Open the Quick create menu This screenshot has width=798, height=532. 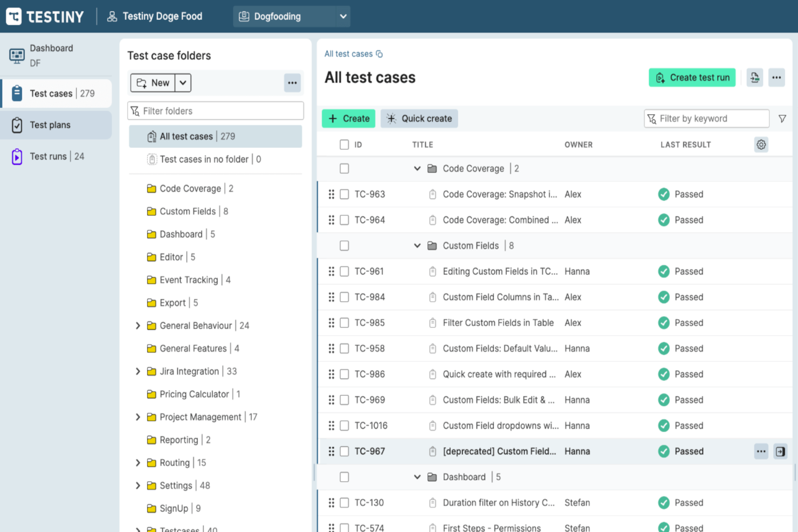(419, 118)
